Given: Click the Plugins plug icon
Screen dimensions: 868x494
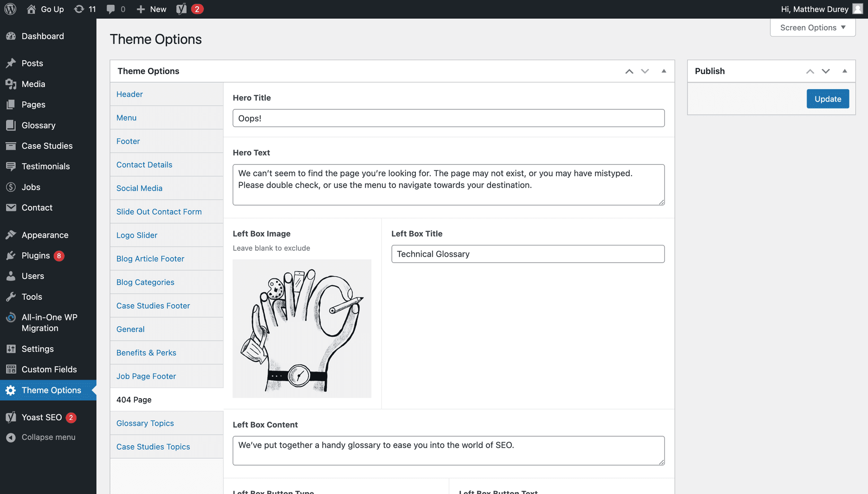Looking at the screenshot, I should tap(11, 256).
